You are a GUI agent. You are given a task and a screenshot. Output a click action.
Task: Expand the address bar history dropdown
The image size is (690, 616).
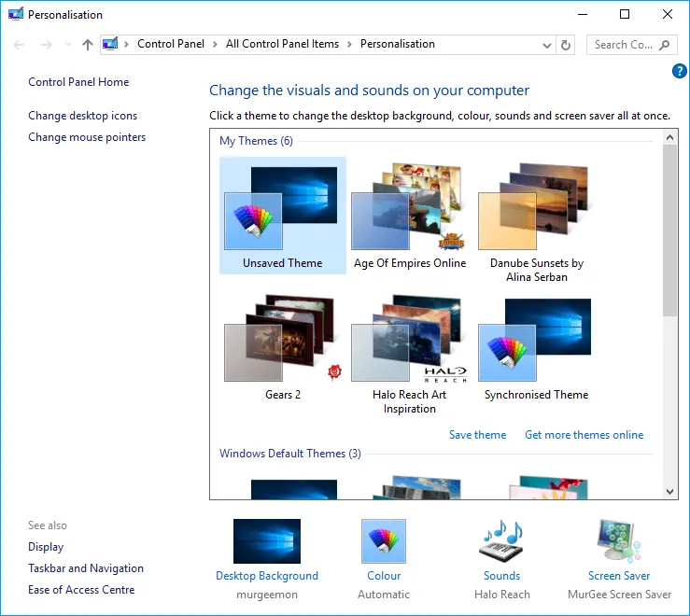pyautogui.click(x=546, y=45)
